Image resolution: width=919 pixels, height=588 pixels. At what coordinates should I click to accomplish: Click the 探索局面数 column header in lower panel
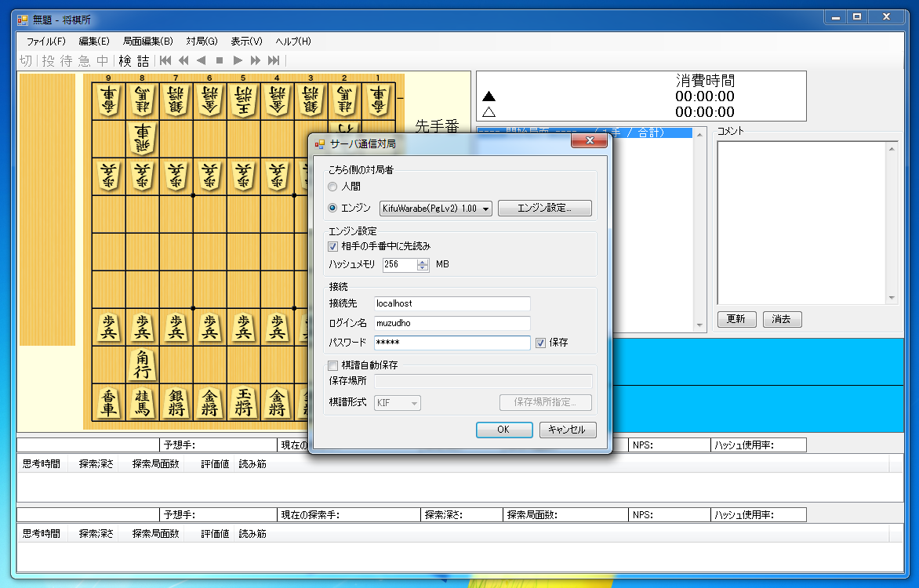click(x=155, y=533)
